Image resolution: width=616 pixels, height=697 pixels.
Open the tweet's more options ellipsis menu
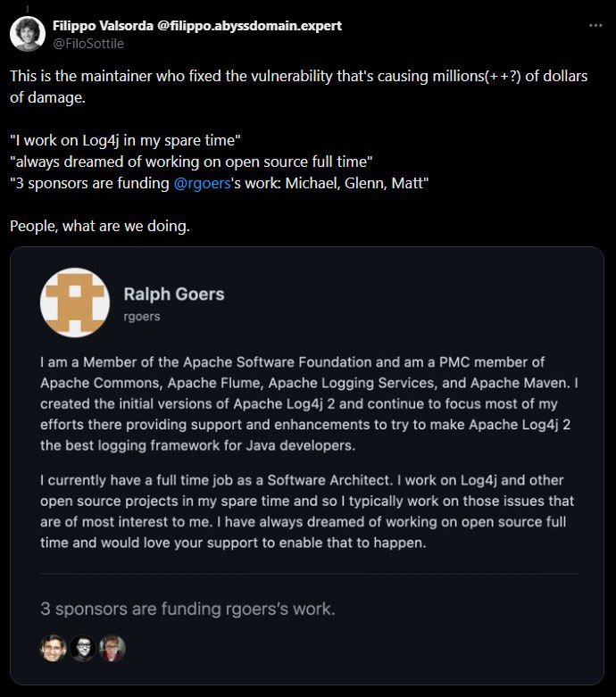click(595, 26)
